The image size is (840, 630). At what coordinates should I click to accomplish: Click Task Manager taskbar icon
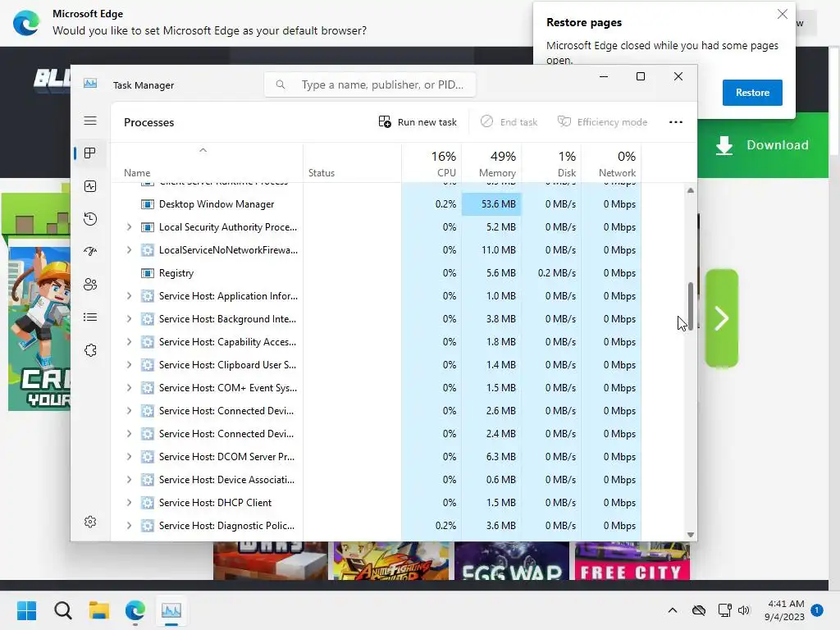(x=171, y=610)
